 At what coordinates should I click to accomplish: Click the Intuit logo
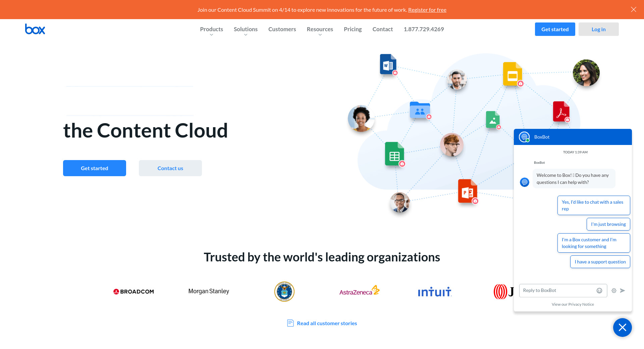pyautogui.click(x=435, y=292)
